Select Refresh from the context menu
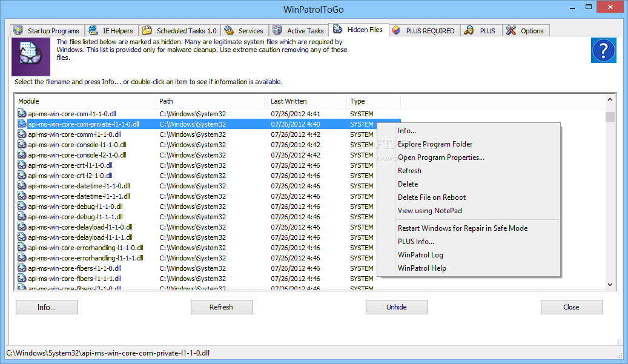The image size is (628, 364). click(x=469, y=171)
